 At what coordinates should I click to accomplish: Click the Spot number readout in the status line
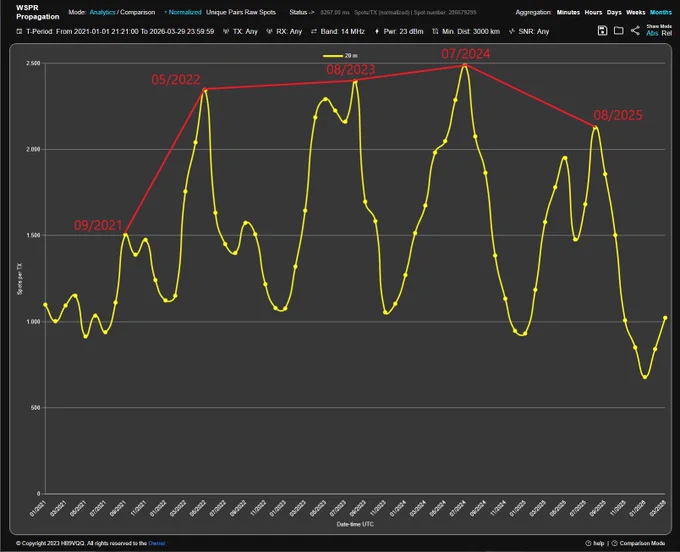[x=445, y=12]
